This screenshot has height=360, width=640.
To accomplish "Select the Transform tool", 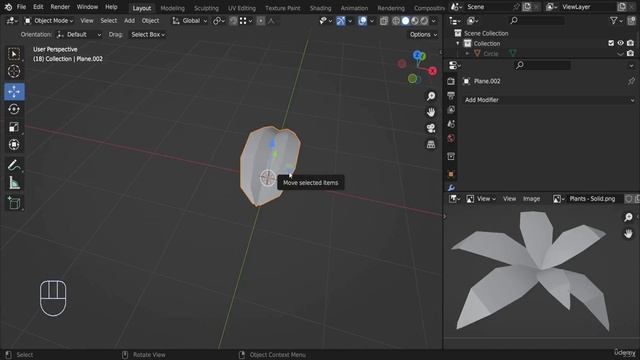I will click(14, 144).
